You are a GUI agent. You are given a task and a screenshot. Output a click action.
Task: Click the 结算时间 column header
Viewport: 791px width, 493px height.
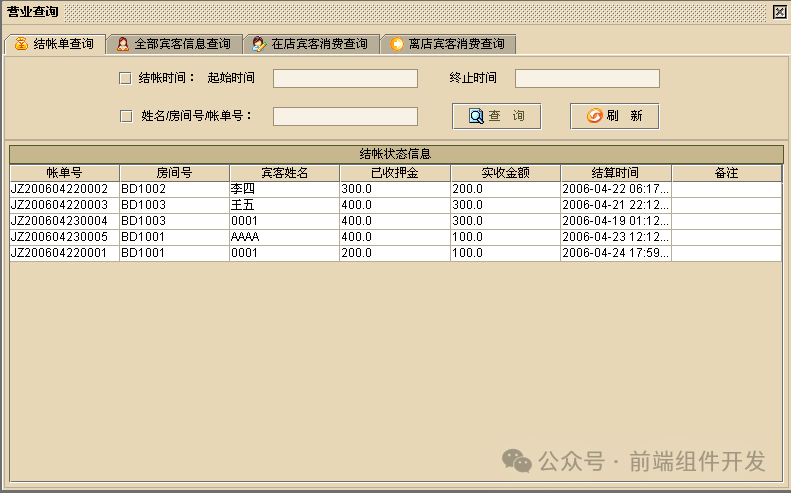616,173
